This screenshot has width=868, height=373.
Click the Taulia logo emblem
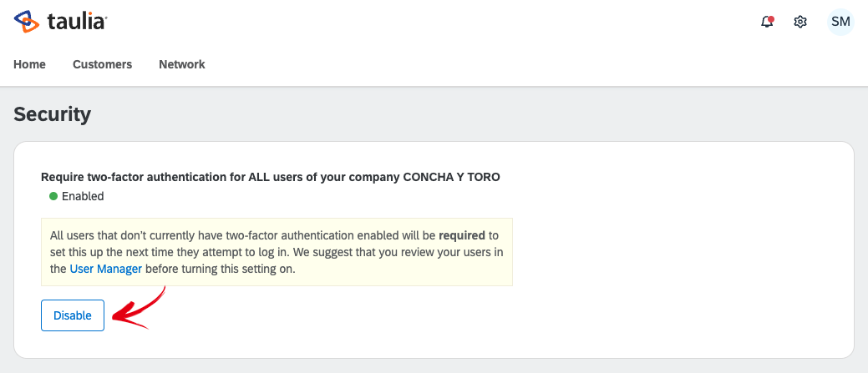pyautogui.click(x=27, y=22)
